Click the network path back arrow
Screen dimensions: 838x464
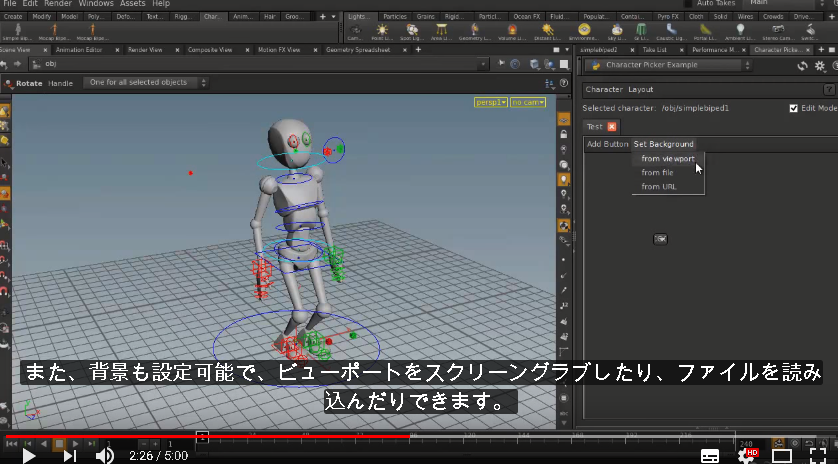coord(4,64)
